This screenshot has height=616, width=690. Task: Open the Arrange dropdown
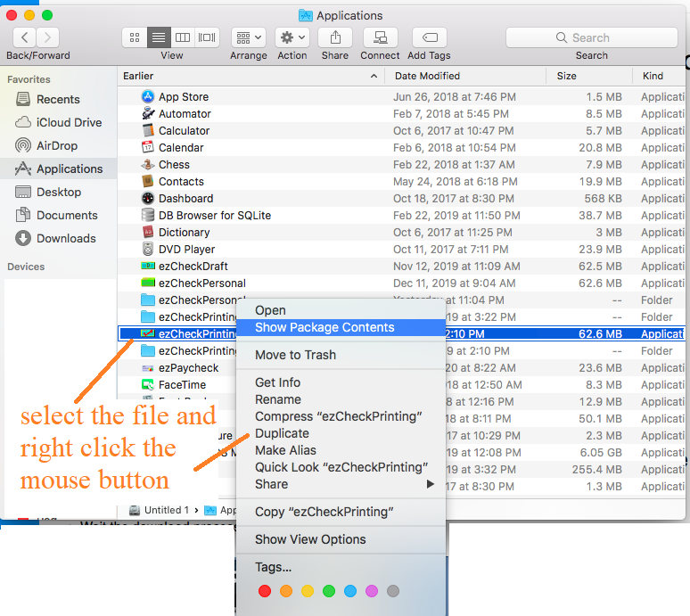pyautogui.click(x=248, y=37)
